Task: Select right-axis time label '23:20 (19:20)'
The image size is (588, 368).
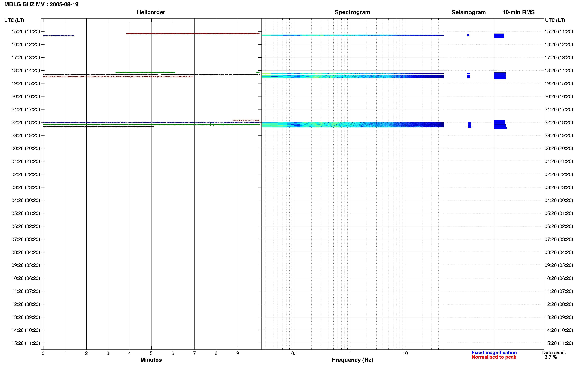Action: [x=559, y=136]
